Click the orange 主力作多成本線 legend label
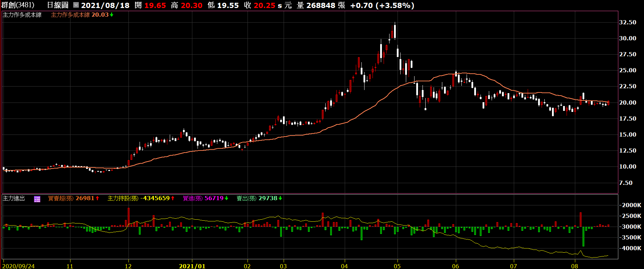 point(70,15)
